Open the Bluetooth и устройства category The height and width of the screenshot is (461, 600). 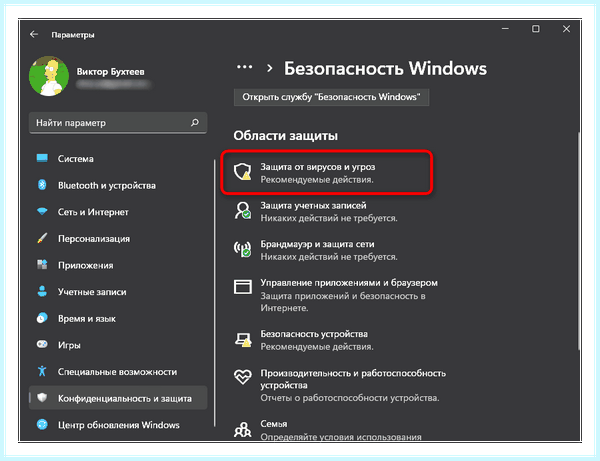coord(118,185)
